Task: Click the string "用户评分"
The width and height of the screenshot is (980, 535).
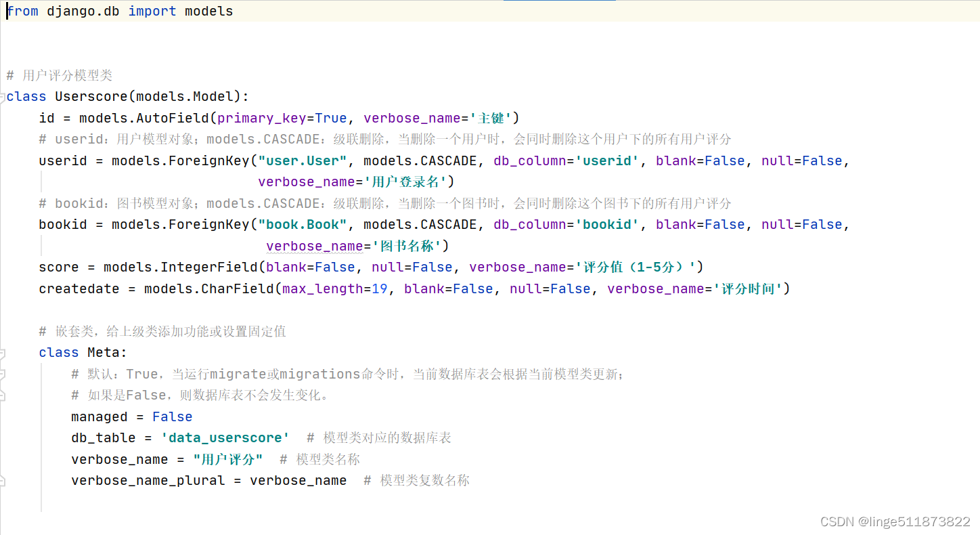Action: [228, 459]
